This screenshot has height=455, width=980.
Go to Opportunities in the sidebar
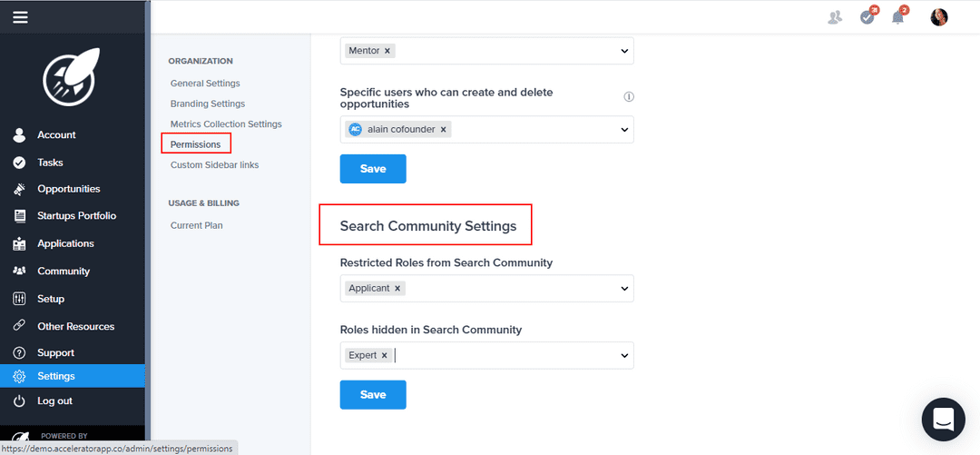[x=68, y=189]
